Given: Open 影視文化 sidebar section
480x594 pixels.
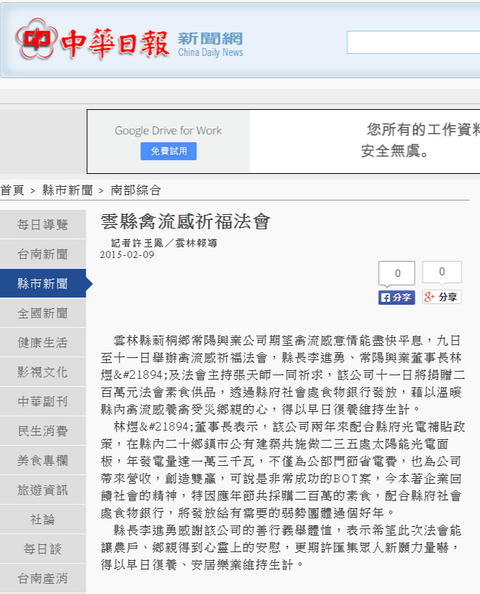Looking at the screenshot, I should coord(43,372).
